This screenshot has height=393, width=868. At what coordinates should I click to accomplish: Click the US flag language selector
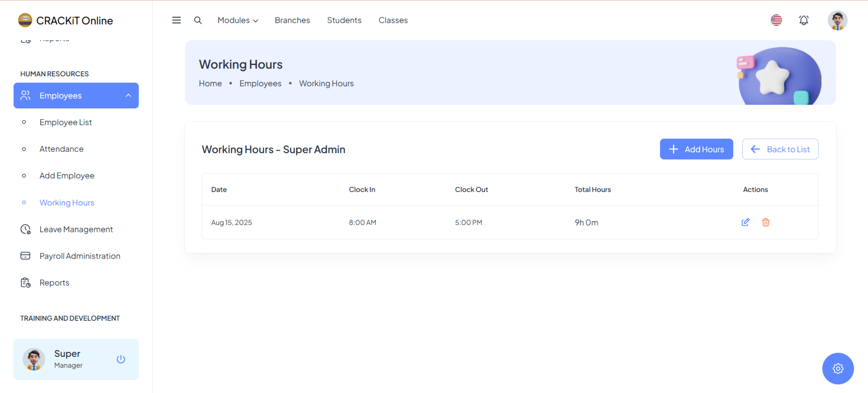click(x=776, y=20)
